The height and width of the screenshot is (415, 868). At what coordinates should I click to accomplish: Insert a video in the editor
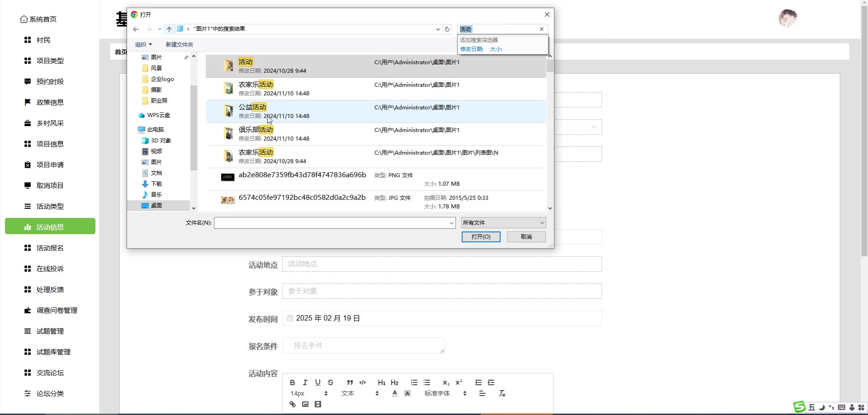318,404
